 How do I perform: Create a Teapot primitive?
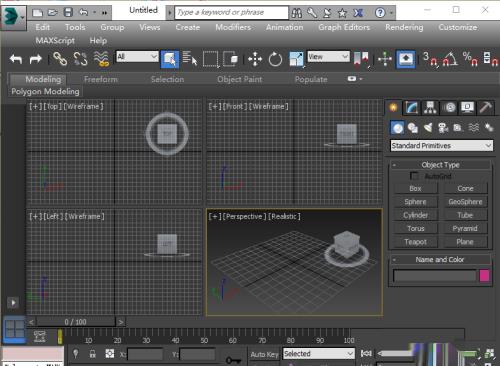415,242
